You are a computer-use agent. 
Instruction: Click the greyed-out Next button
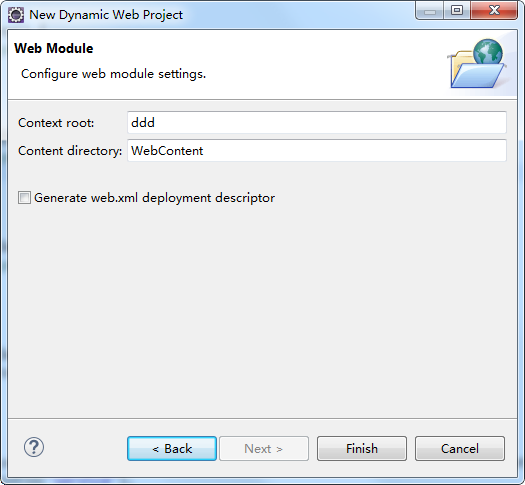[x=264, y=449]
